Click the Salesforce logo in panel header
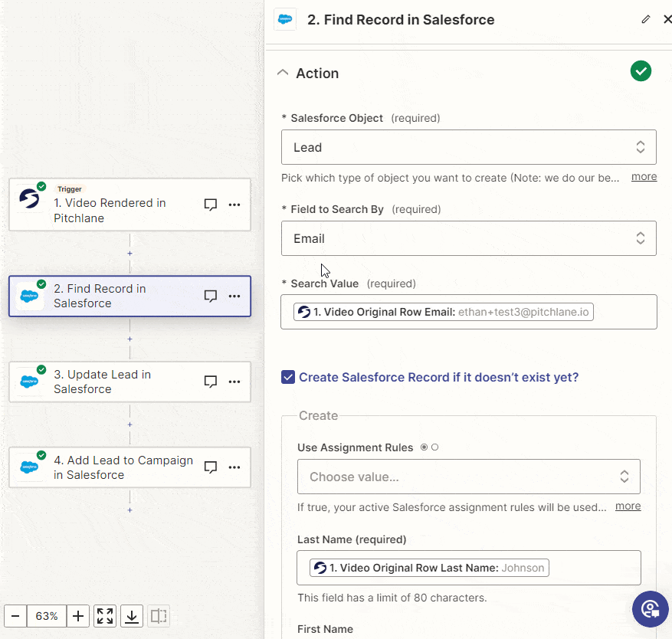 [285, 19]
